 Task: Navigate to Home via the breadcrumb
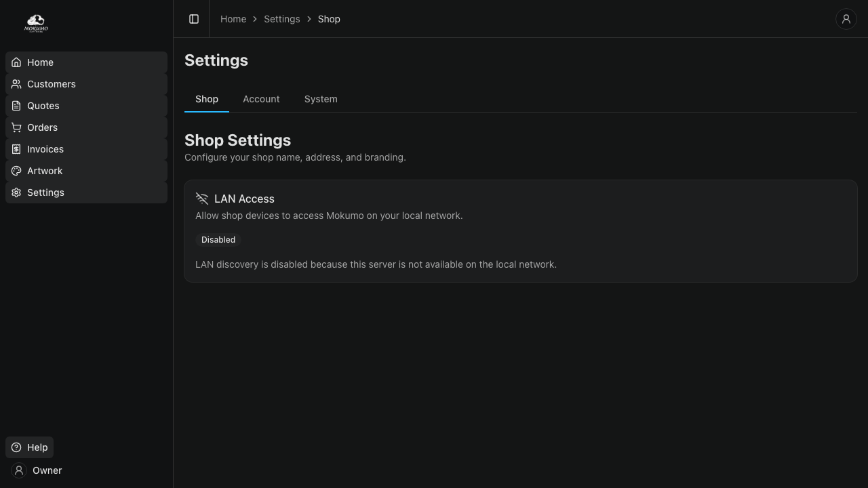pos(233,19)
